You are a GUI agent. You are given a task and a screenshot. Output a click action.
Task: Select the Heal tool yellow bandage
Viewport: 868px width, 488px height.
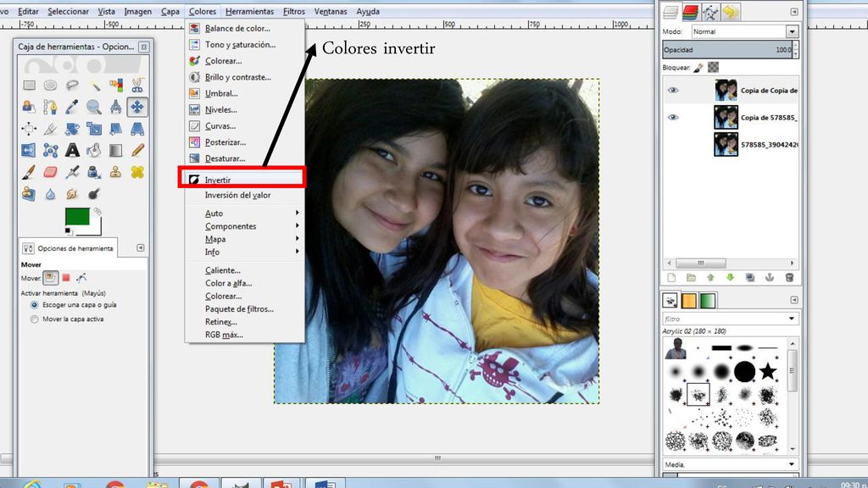click(x=137, y=172)
